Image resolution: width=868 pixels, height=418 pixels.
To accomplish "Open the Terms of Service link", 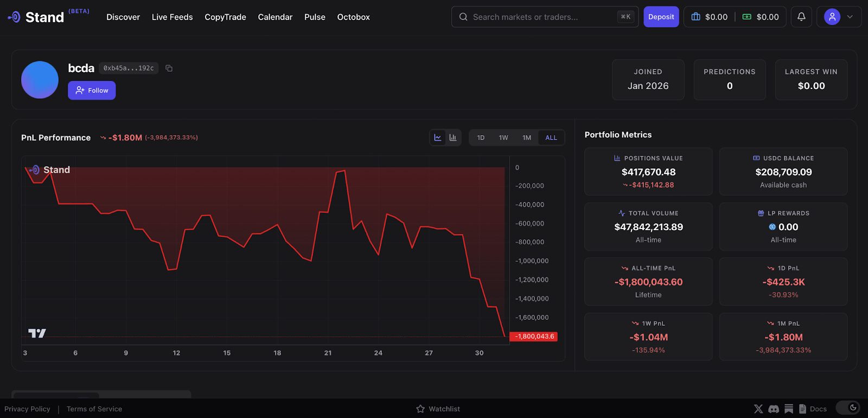I will click(94, 409).
